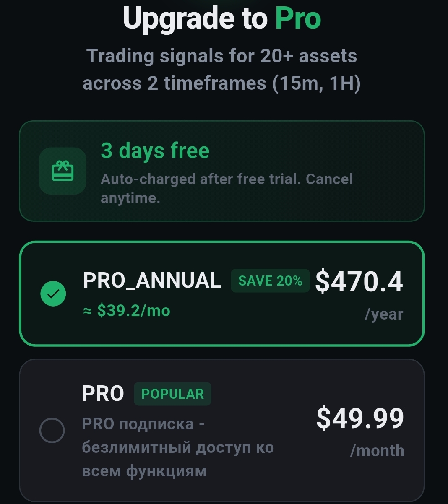Tap the ≈ $39.2/mo label

[127, 311]
